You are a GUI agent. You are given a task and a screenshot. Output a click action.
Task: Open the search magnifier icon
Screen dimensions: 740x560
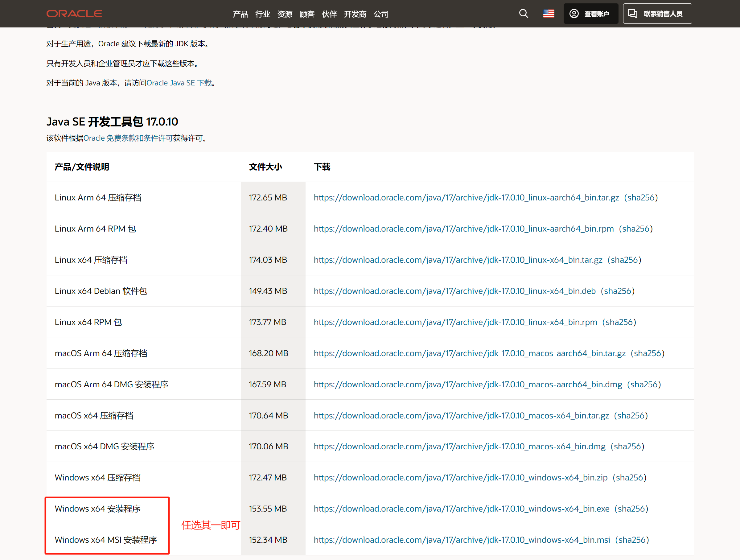point(524,14)
